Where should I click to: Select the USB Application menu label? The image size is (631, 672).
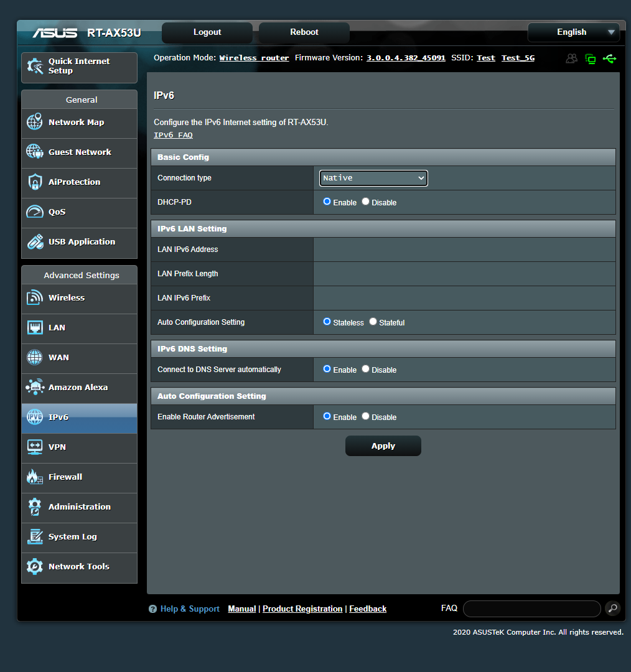(82, 242)
